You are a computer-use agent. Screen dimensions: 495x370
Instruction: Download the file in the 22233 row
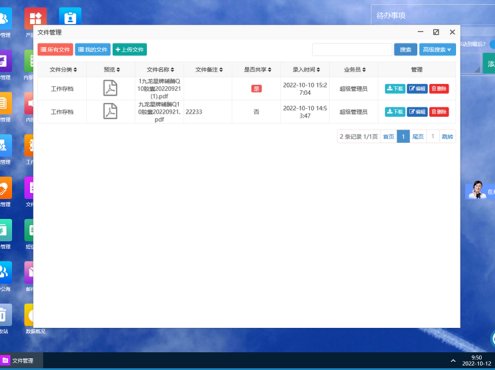395,112
